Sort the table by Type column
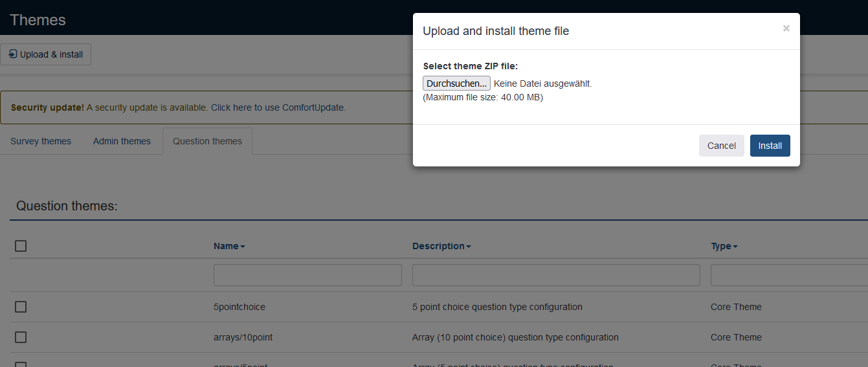868x367 pixels. point(724,246)
